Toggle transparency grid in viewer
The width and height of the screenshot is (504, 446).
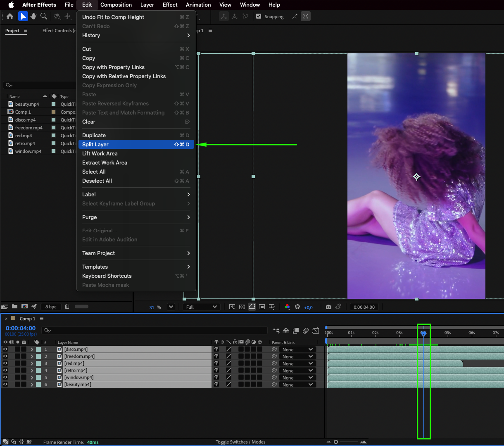click(x=242, y=307)
